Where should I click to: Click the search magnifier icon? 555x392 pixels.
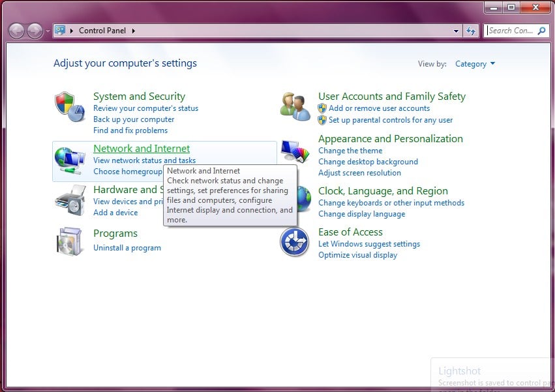[541, 31]
